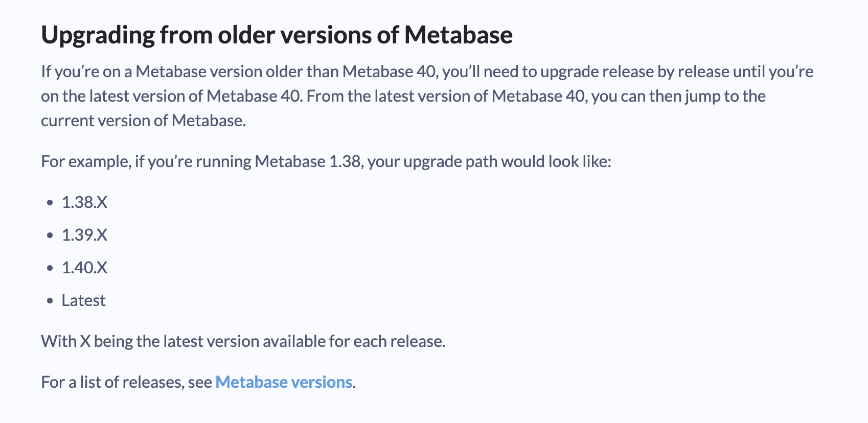Click 'Metabase 1.38' in the example sentence
The width and height of the screenshot is (868, 423).
308,161
